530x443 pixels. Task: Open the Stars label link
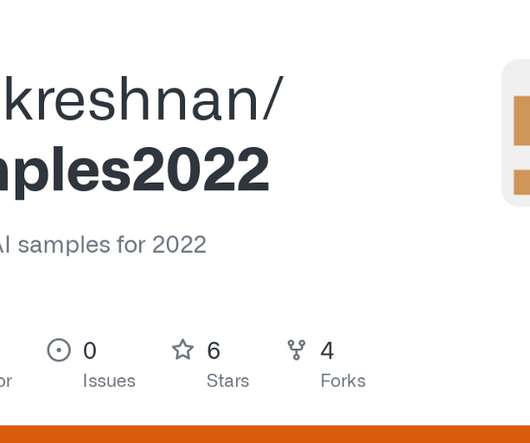point(228,381)
